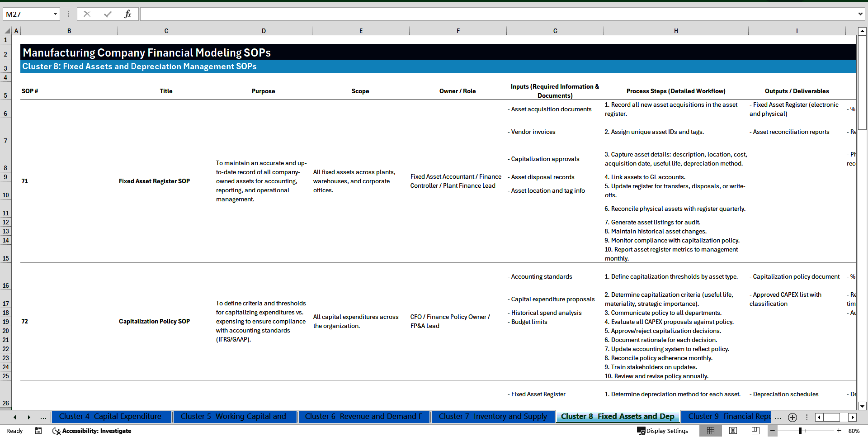Expand the formula bar with its chevron
The image size is (868, 437).
[x=860, y=14]
